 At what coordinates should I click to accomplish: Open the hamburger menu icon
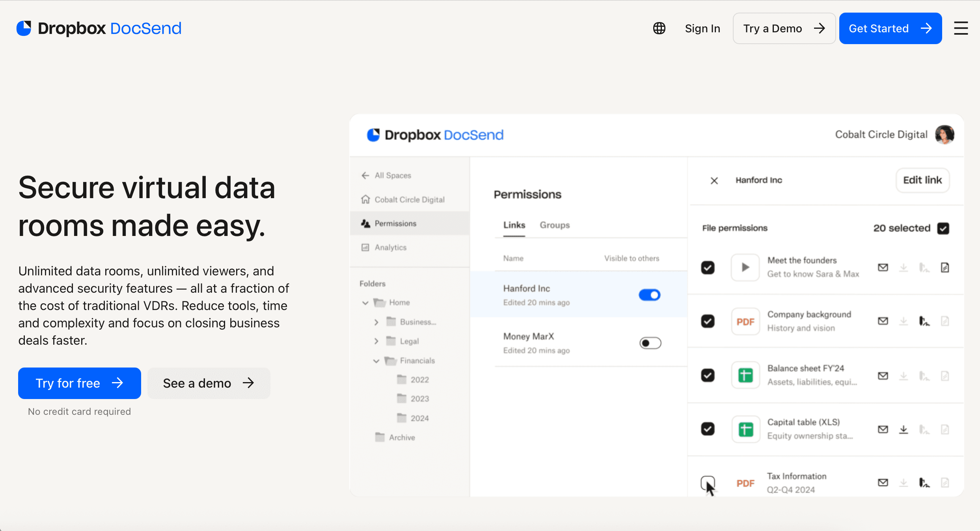(x=961, y=28)
